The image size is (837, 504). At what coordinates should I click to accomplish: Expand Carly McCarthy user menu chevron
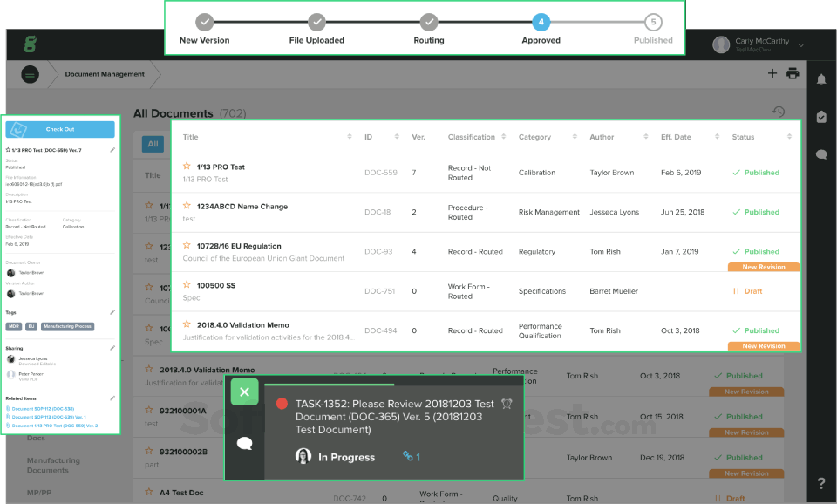[800, 45]
